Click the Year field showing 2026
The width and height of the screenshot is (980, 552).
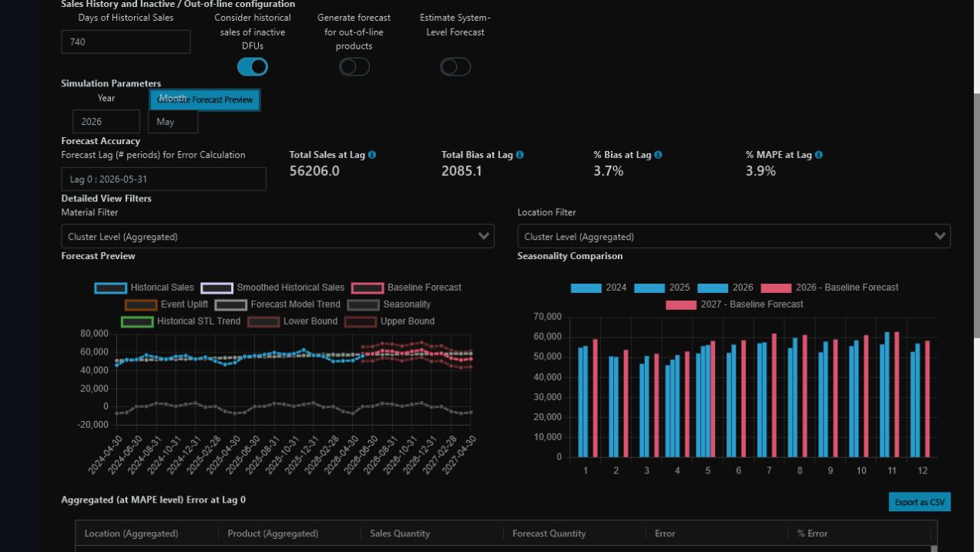tap(106, 122)
